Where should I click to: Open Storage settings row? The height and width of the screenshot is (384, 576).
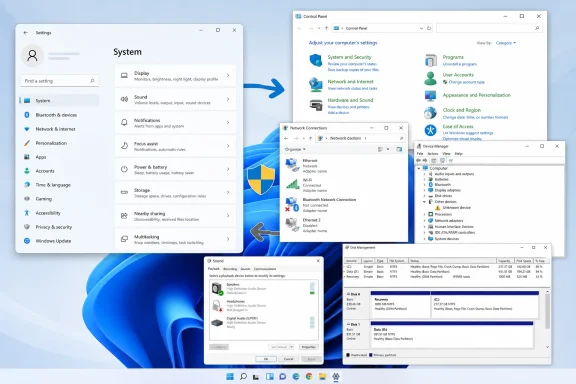coord(175,193)
